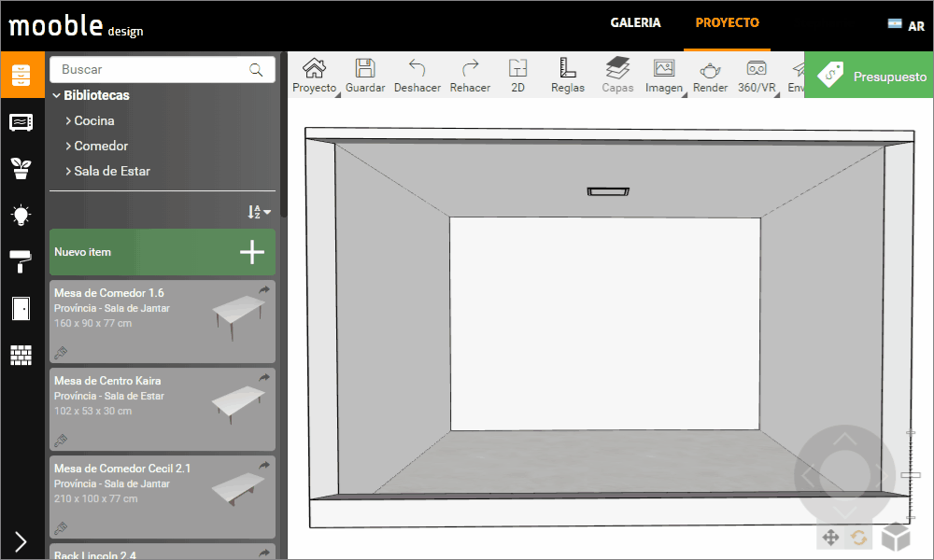
Task: Select ceiling light fixture in room
Action: 608,191
